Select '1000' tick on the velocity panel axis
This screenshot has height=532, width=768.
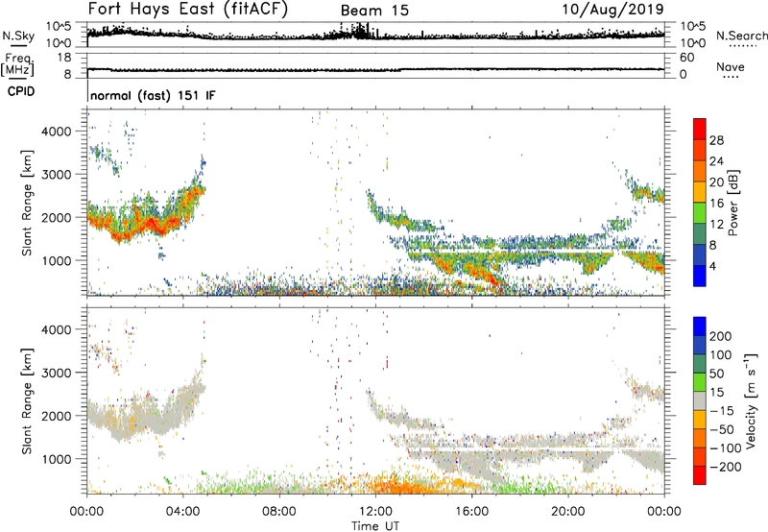57,459
